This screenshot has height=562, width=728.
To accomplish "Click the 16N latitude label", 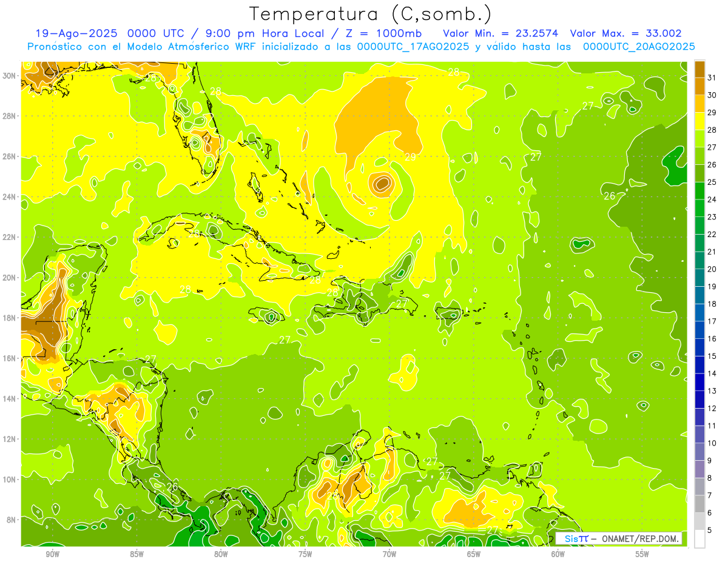I will [x=10, y=358].
